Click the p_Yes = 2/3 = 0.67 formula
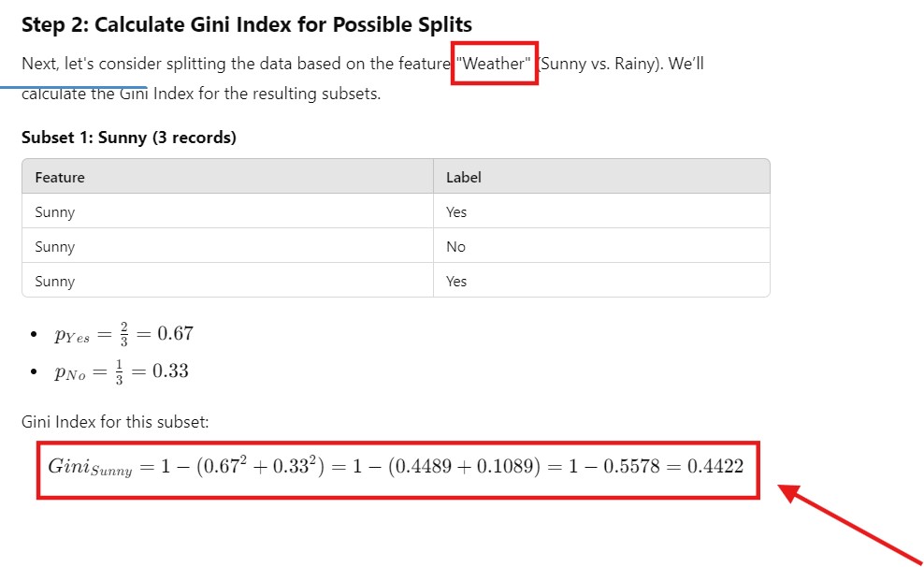 point(123,335)
